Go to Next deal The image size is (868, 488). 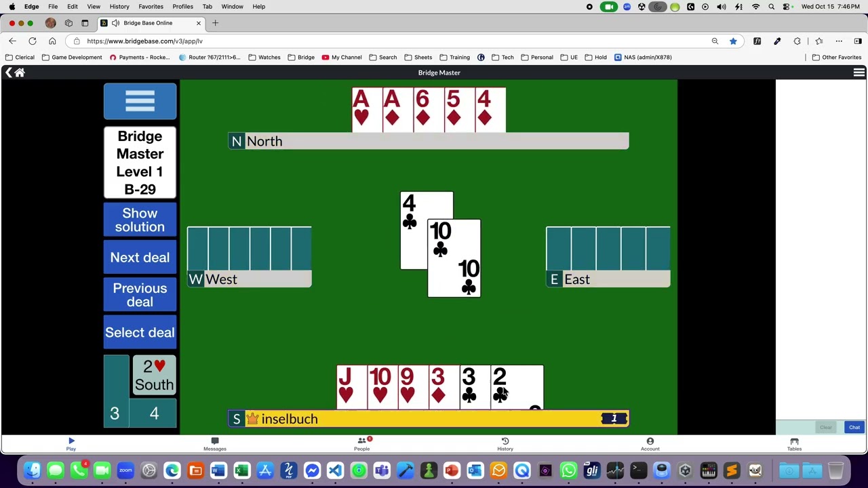coord(140,258)
